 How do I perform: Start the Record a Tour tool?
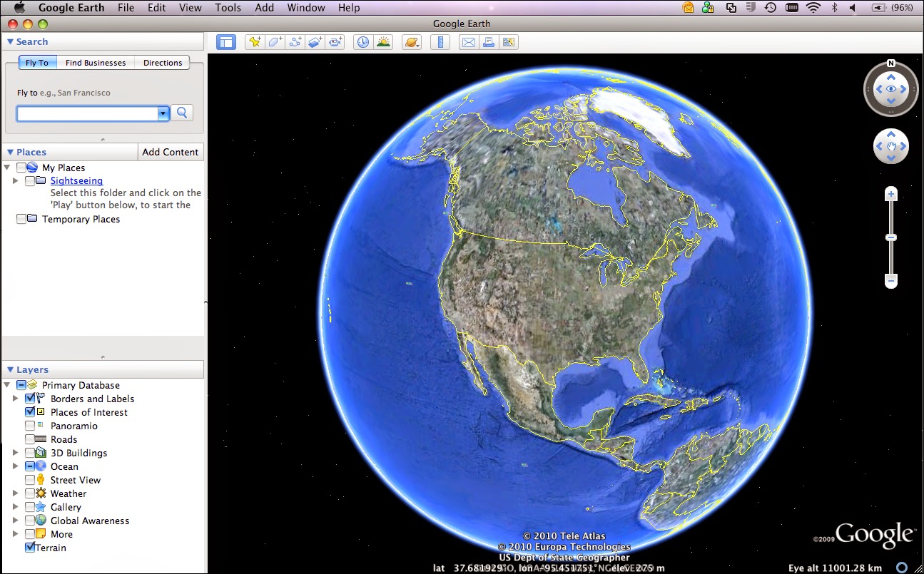click(335, 42)
